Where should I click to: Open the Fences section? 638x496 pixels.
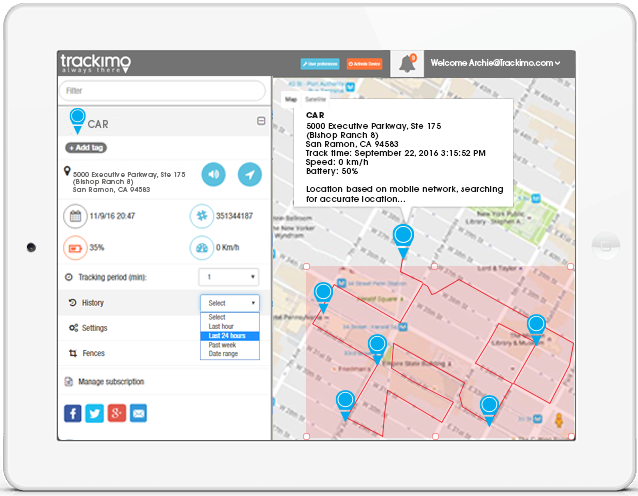(93, 353)
